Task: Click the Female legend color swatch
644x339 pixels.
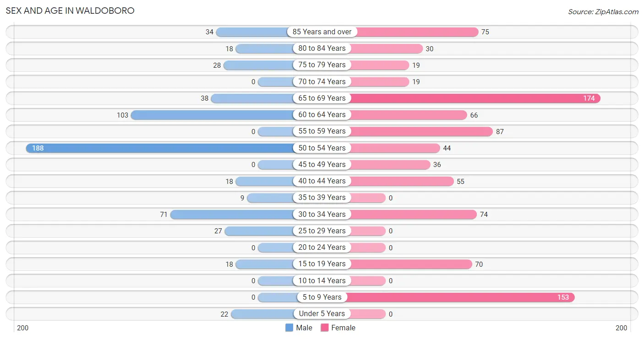Action: click(325, 328)
